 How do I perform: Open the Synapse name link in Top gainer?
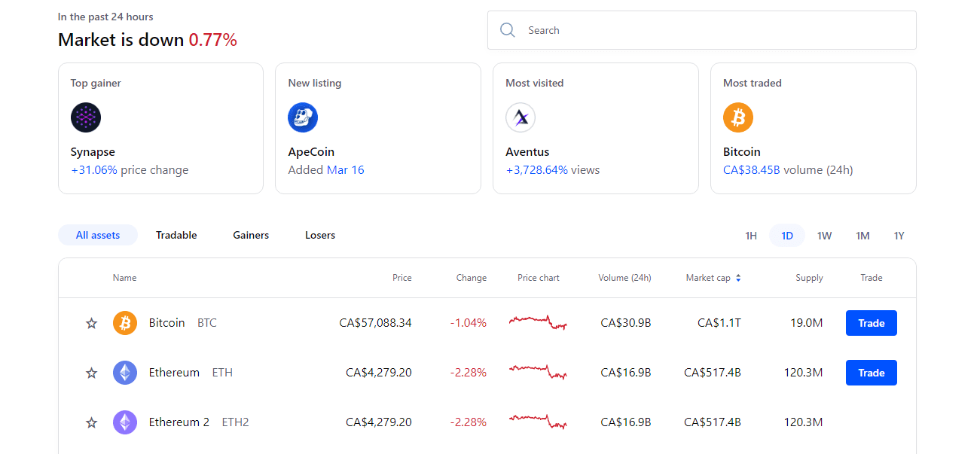(x=93, y=152)
